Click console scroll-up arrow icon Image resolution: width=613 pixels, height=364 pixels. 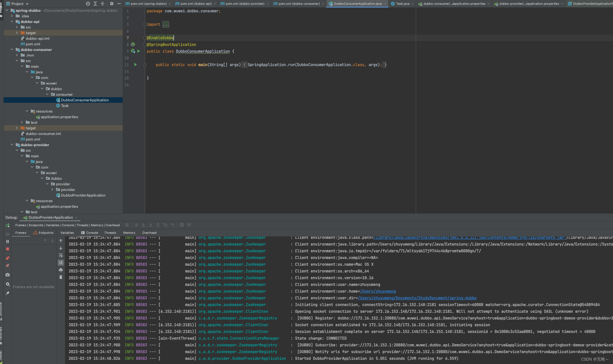point(61,241)
